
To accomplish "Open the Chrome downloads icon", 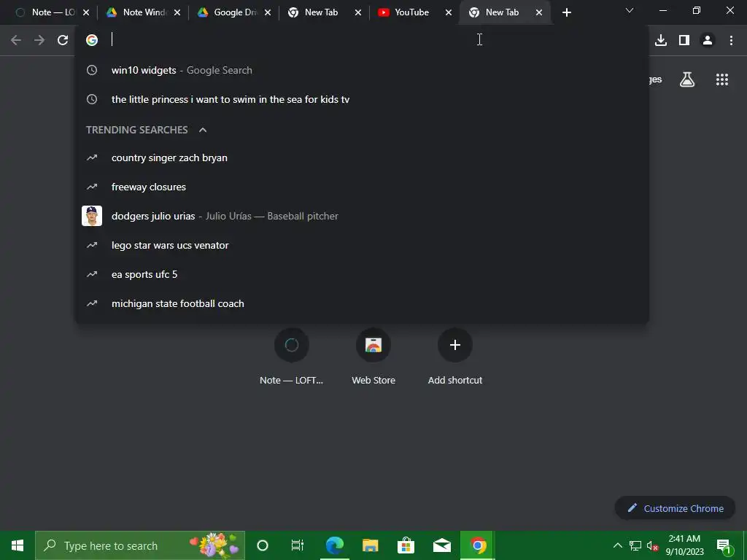I will click(661, 40).
